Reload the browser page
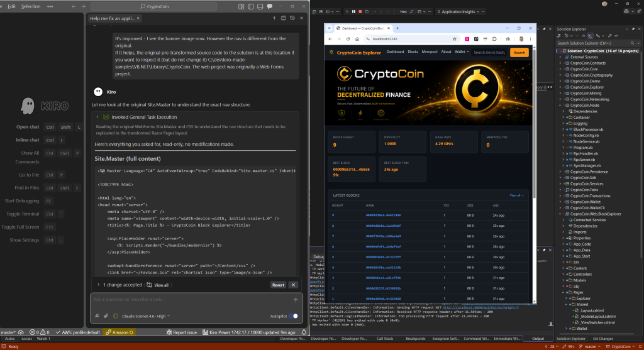 coord(348,39)
